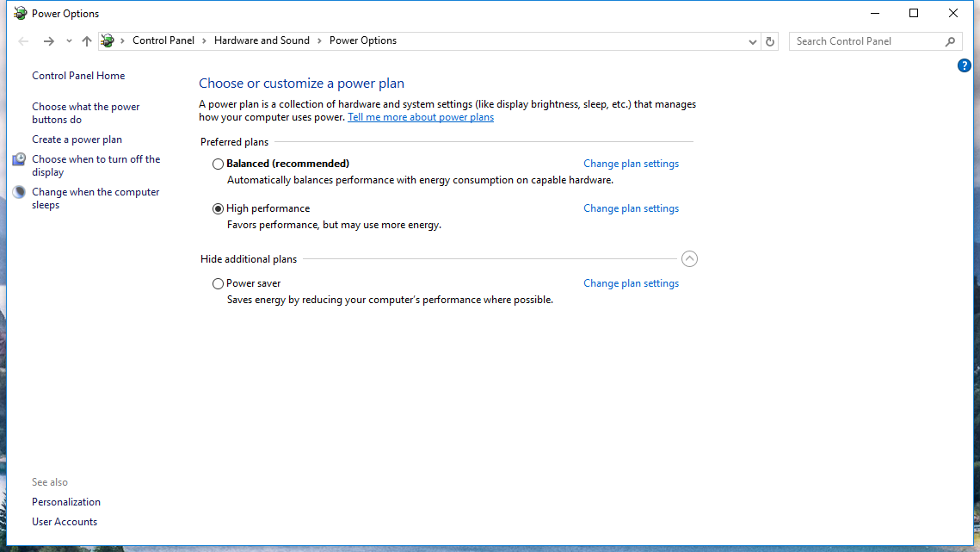Click the Forward navigation arrow

click(49, 41)
